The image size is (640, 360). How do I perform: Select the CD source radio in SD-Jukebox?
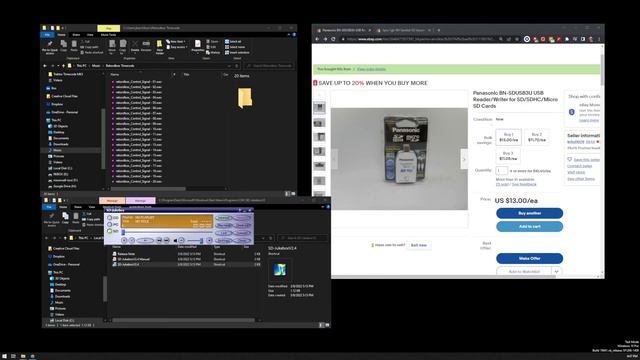coord(110,218)
